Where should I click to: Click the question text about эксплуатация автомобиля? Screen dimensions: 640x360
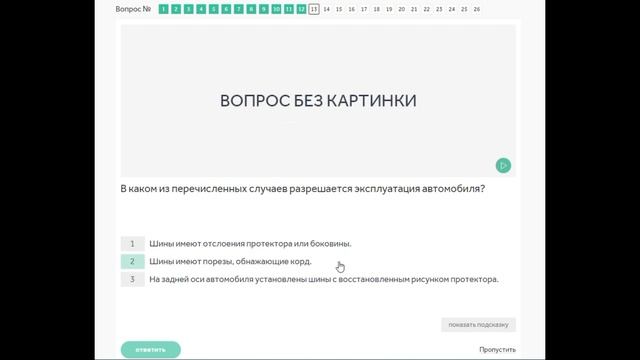pyautogui.click(x=303, y=189)
